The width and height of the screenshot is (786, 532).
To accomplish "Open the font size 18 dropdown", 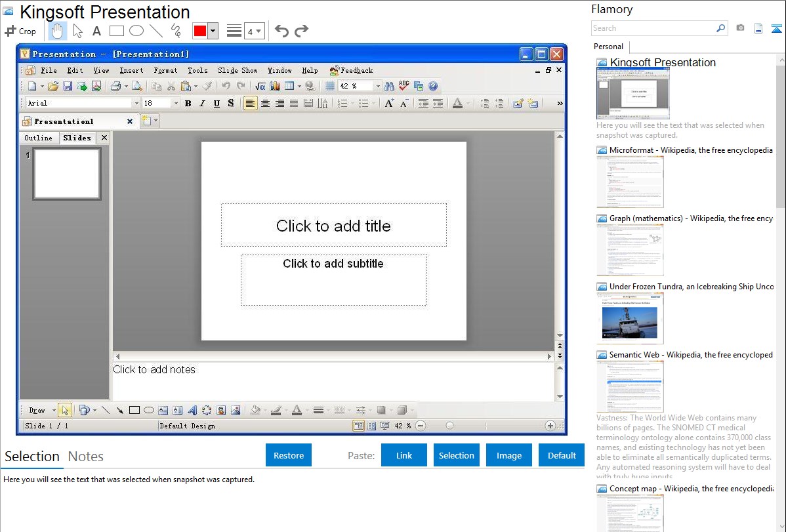I will pos(176,103).
